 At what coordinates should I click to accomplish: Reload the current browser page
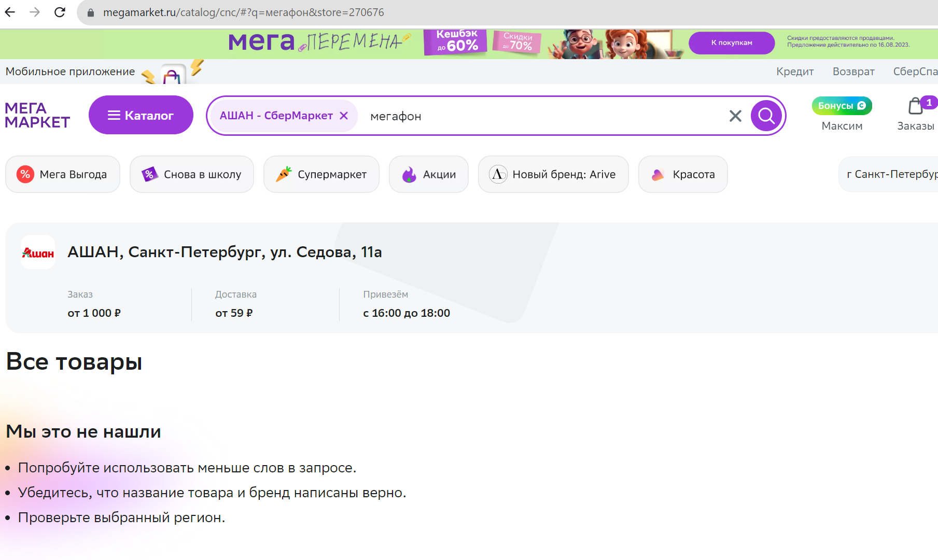60,12
